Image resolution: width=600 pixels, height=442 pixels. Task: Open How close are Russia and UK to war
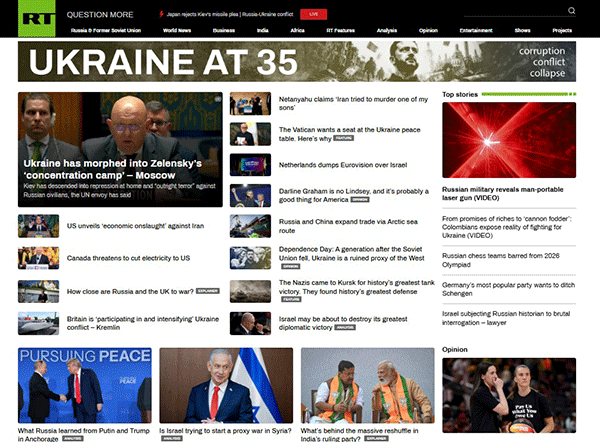130,291
